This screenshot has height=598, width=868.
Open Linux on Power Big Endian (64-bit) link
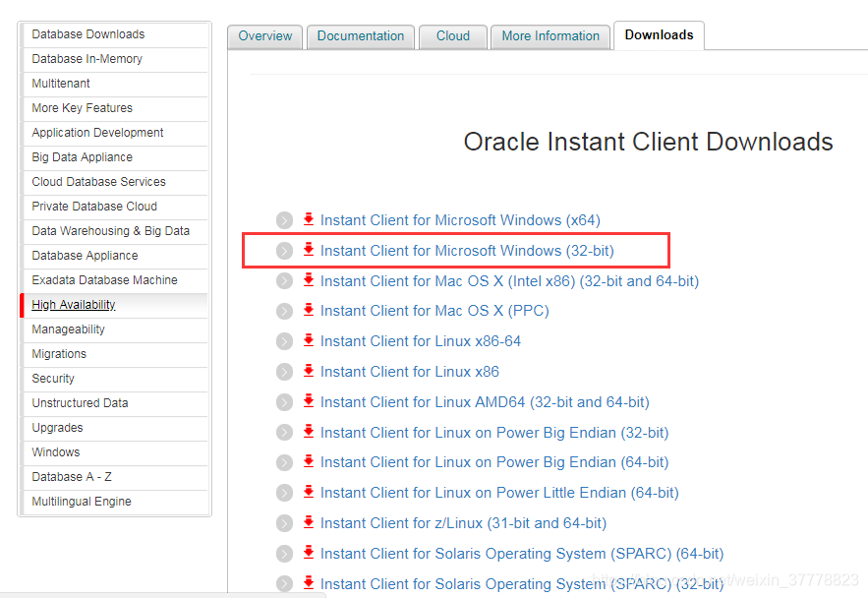(x=494, y=463)
